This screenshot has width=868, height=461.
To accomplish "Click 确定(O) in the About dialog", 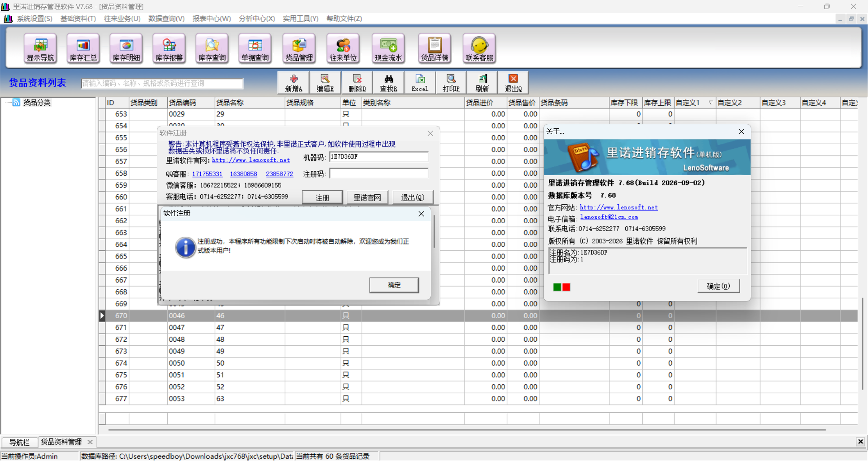I will click(718, 286).
